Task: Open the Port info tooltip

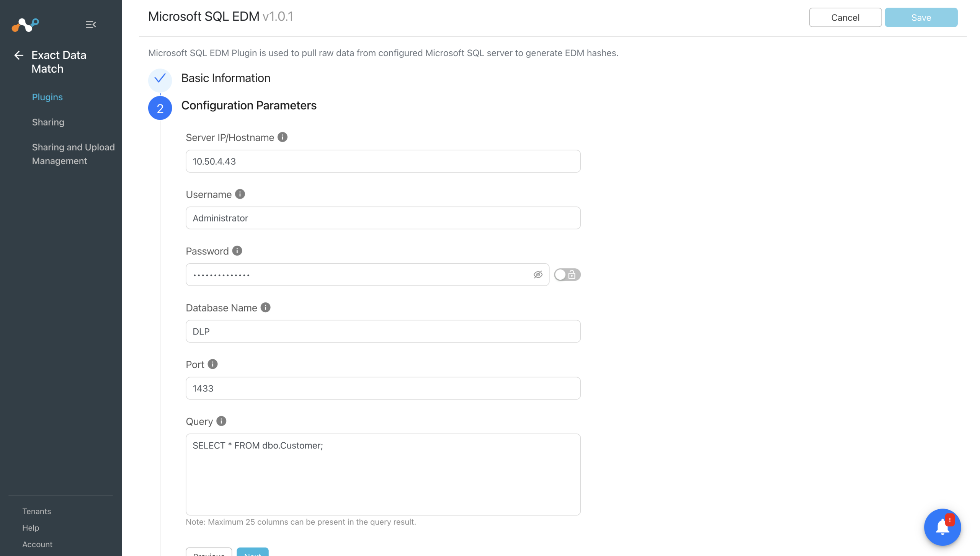Action: coord(213,364)
